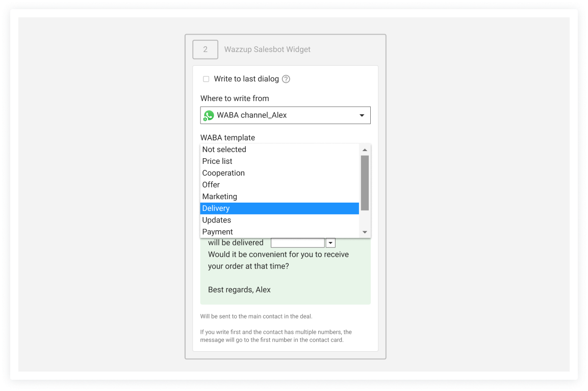588x391 pixels.
Task: Choose the Price list template
Action: click(x=279, y=161)
